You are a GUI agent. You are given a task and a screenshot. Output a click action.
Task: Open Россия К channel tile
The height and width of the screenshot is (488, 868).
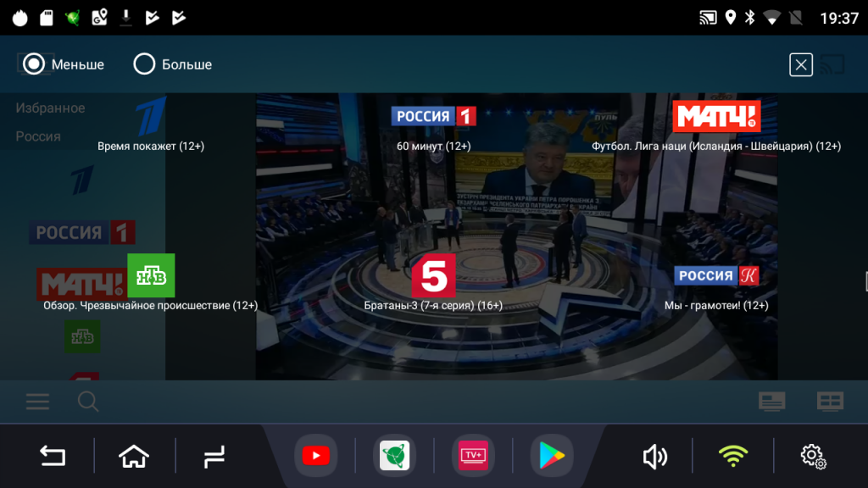[716, 276]
